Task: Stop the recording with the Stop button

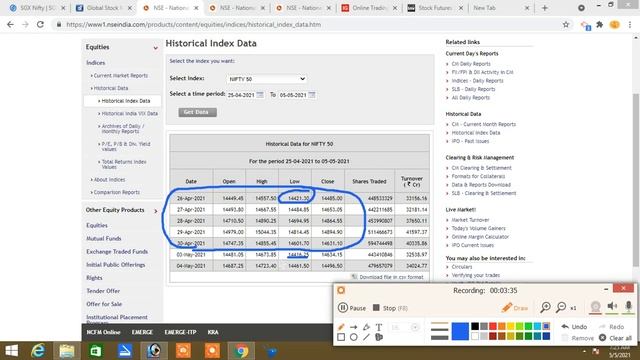Action: [390, 308]
